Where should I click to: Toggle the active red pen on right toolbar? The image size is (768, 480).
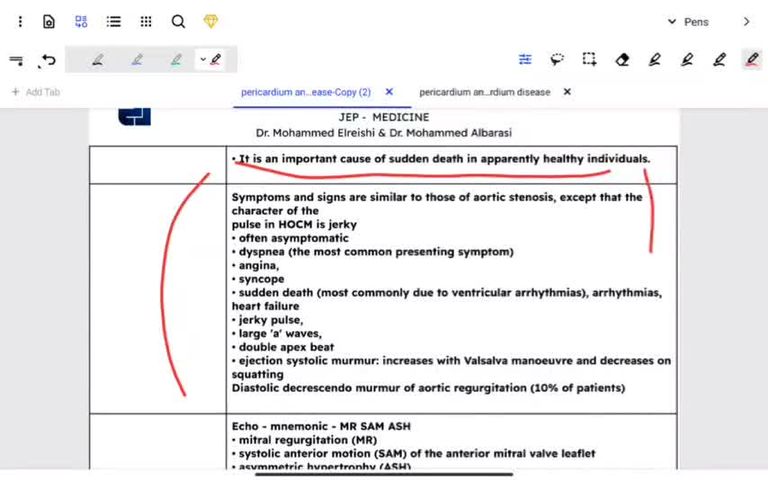(751, 60)
